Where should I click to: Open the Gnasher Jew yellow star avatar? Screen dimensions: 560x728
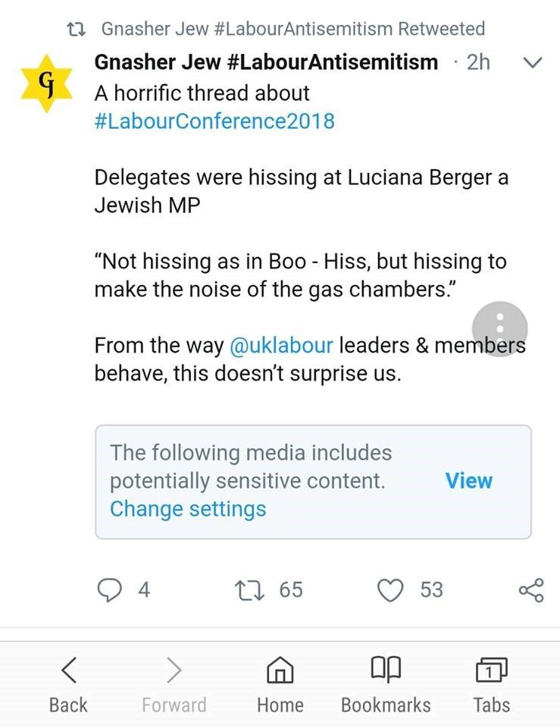[46, 87]
